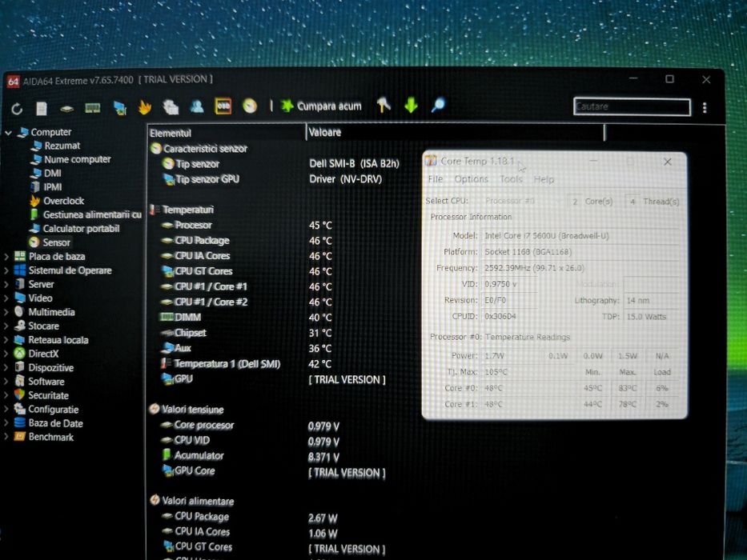Open Gestiunea alimentarii tree entry
This screenshot has width=747, height=560.
point(92,214)
